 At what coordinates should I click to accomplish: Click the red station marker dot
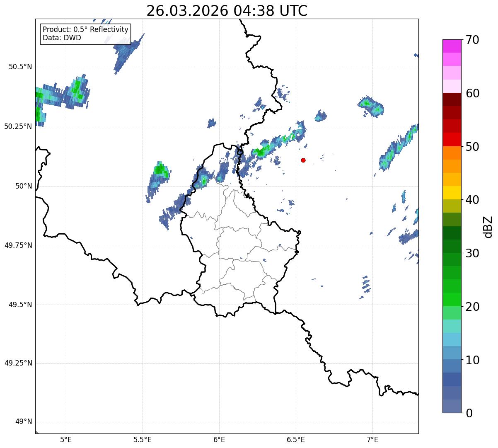click(x=303, y=160)
